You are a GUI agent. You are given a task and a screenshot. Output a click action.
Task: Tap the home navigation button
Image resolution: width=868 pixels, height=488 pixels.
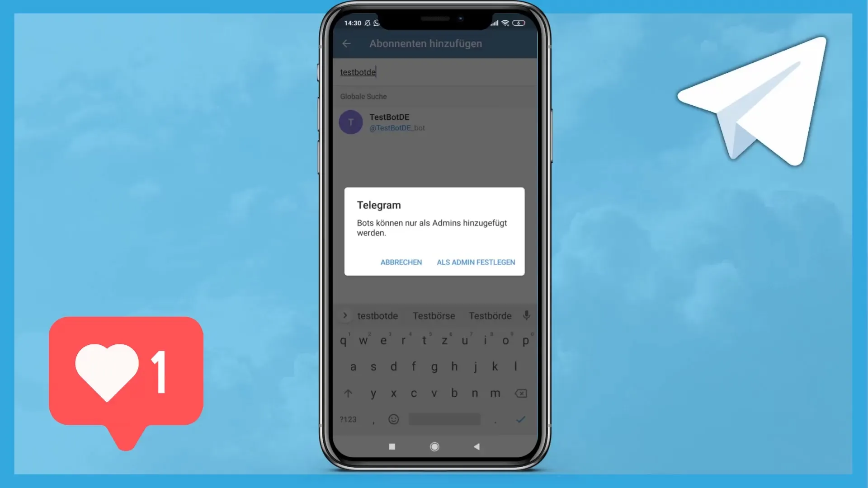pyautogui.click(x=434, y=446)
